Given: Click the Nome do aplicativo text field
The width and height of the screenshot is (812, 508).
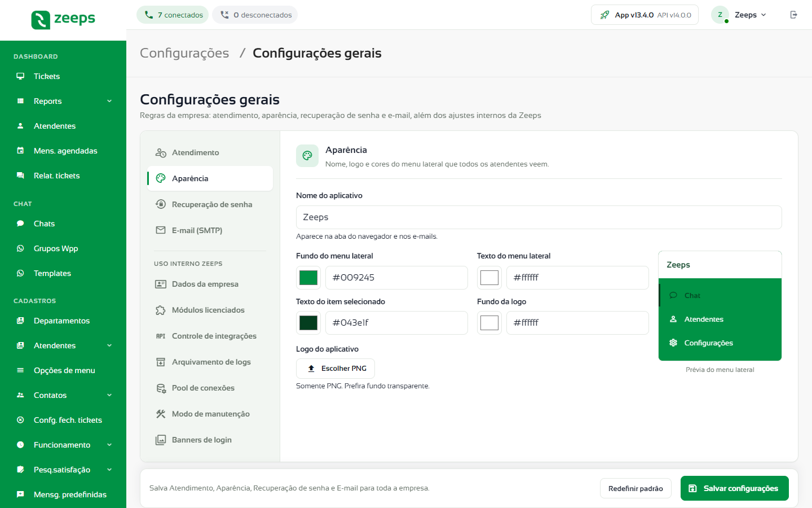Looking at the screenshot, I should pyautogui.click(x=539, y=217).
